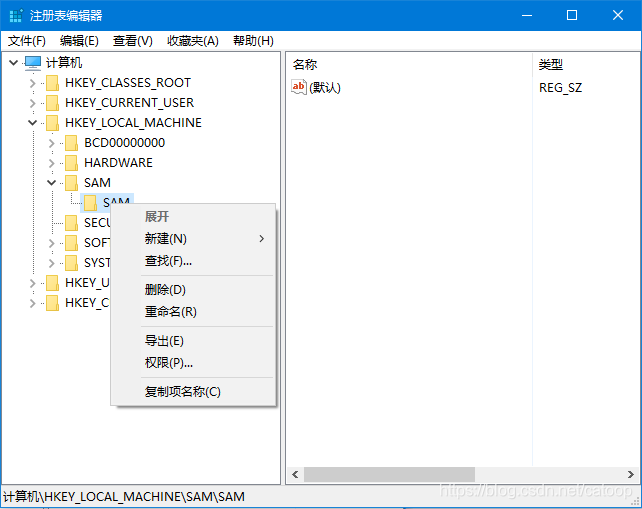The width and height of the screenshot is (642, 509).
Task: Maximize the Registry Editor window
Action: point(572,16)
